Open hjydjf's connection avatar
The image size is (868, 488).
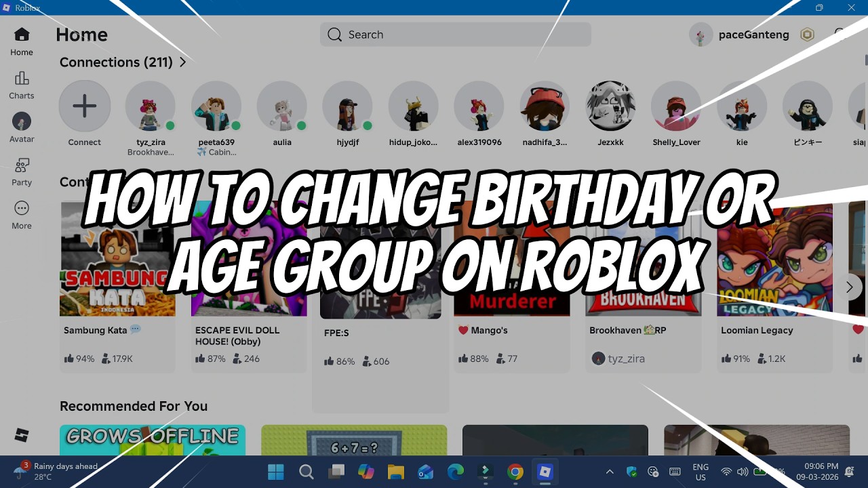coord(348,106)
